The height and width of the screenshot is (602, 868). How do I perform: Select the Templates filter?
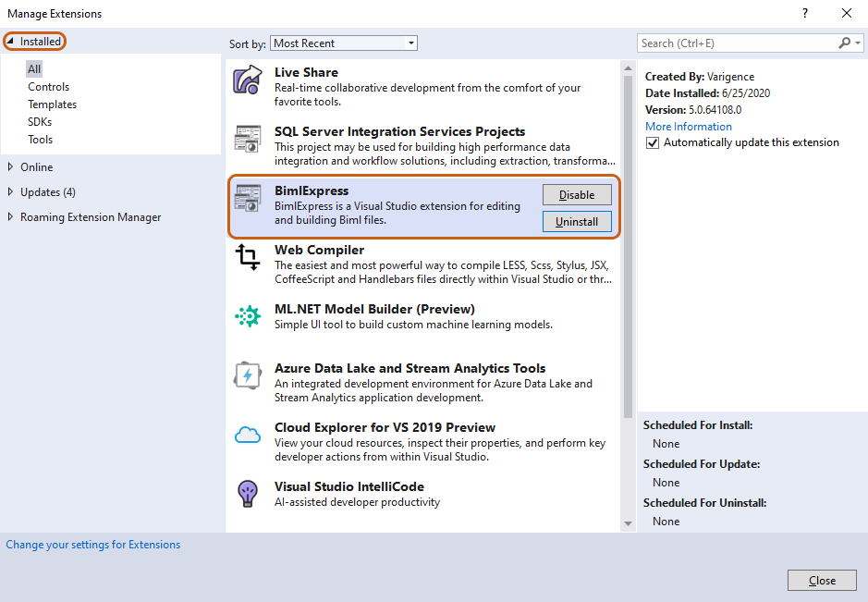(52, 104)
